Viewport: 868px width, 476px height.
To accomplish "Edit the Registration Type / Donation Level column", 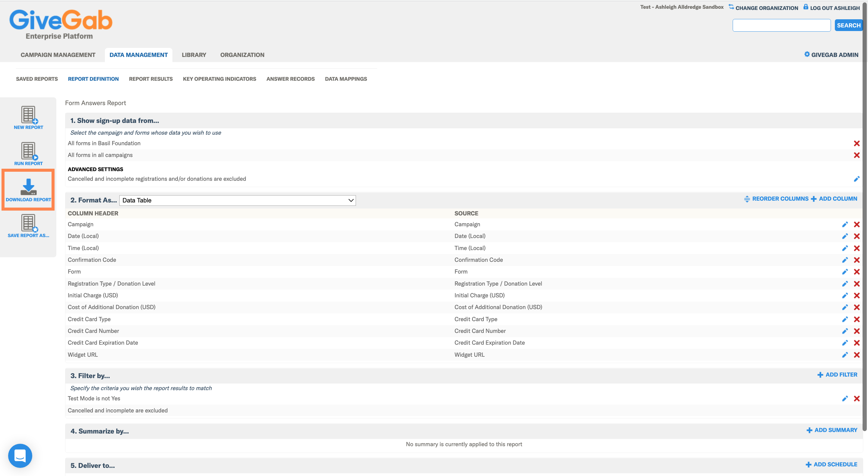I will (845, 284).
